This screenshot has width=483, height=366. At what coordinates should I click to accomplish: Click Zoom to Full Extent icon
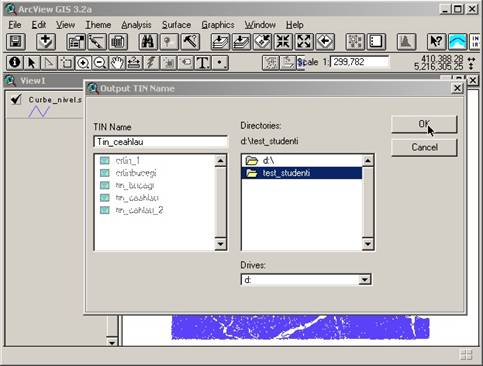click(220, 42)
